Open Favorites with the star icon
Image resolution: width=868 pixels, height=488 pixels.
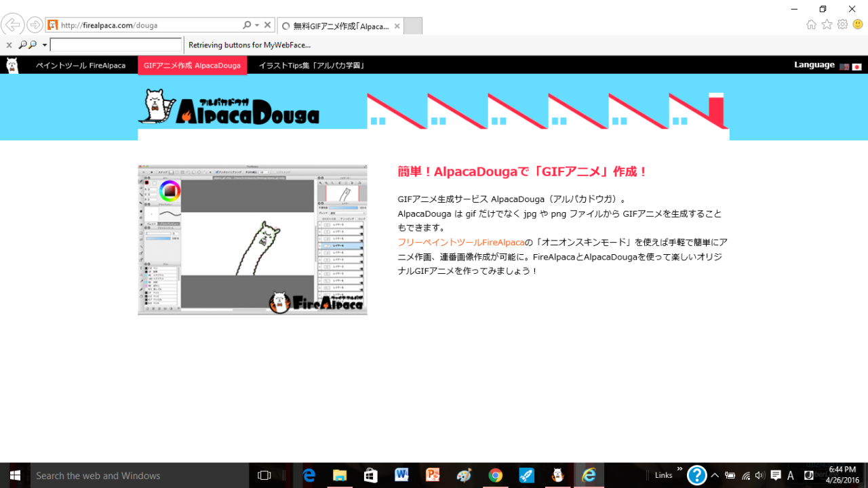point(827,24)
